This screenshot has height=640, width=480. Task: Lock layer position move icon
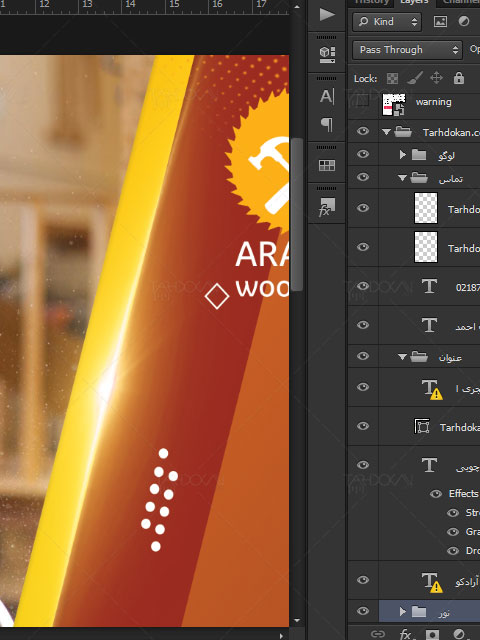point(436,78)
